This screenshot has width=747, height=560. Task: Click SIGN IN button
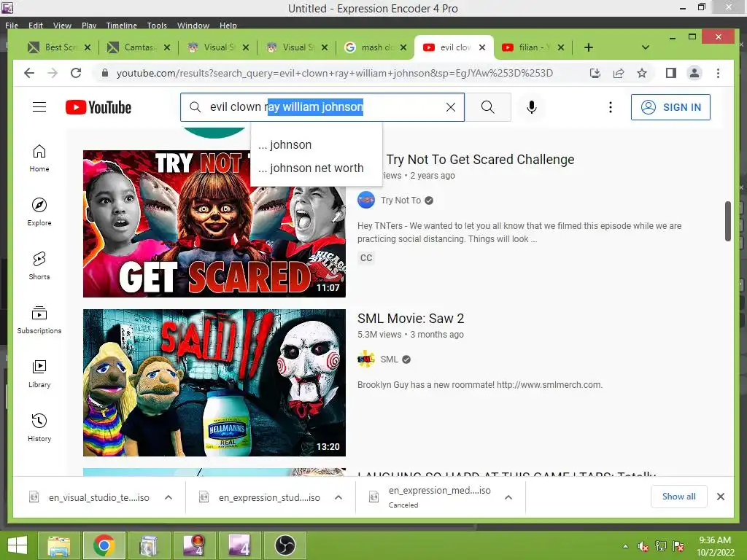pyautogui.click(x=671, y=107)
